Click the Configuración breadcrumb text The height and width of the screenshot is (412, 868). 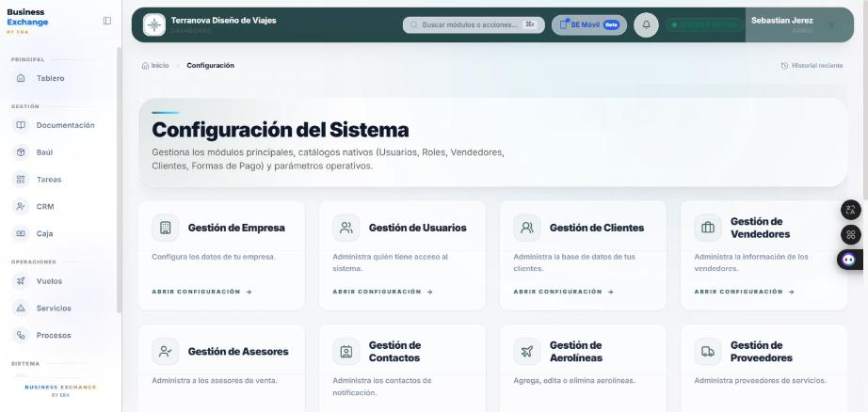tap(210, 65)
